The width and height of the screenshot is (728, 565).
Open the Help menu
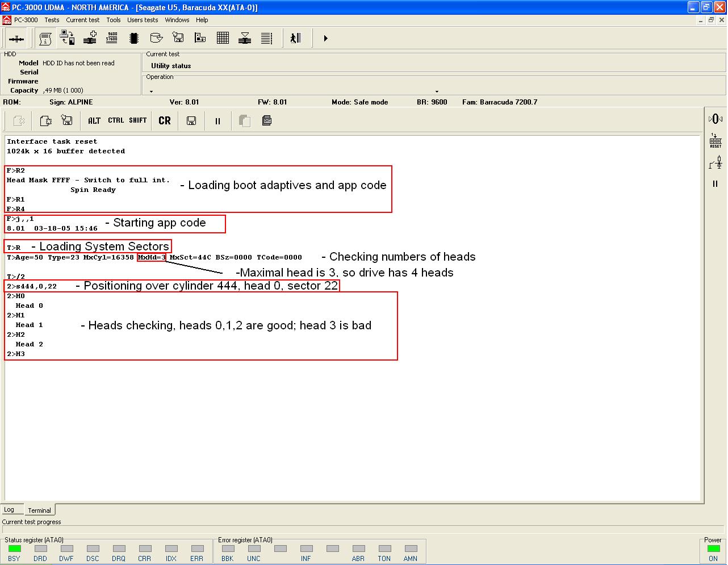[202, 20]
